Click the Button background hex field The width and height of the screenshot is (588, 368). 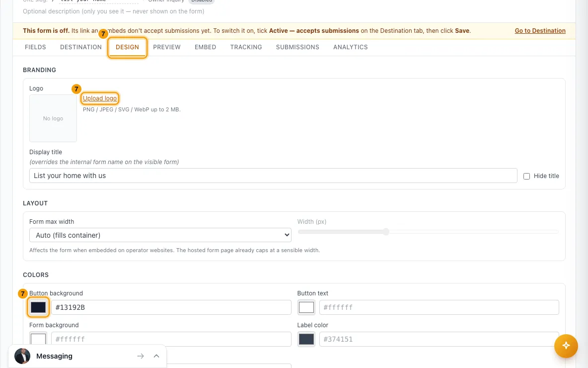pyautogui.click(x=171, y=307)
